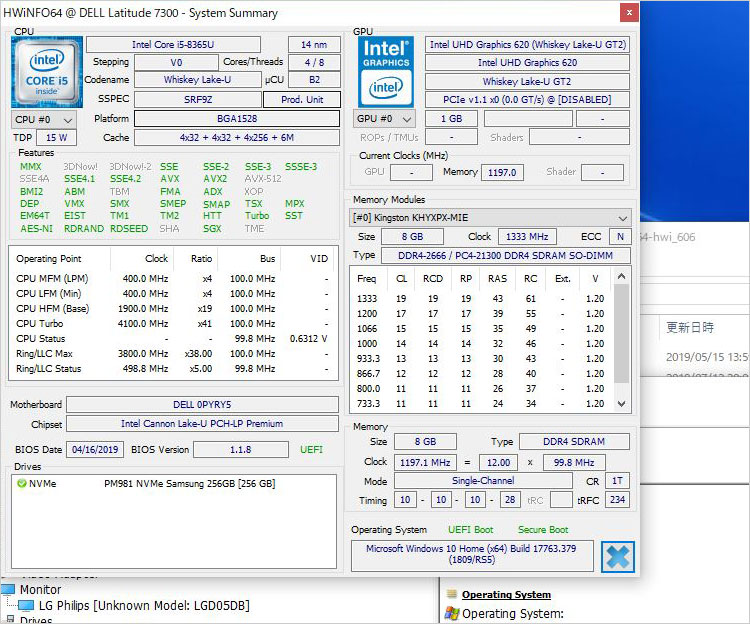Screen dimensions: 750x624
Task: Click the tRFC 234 value box
Action: 618,500
